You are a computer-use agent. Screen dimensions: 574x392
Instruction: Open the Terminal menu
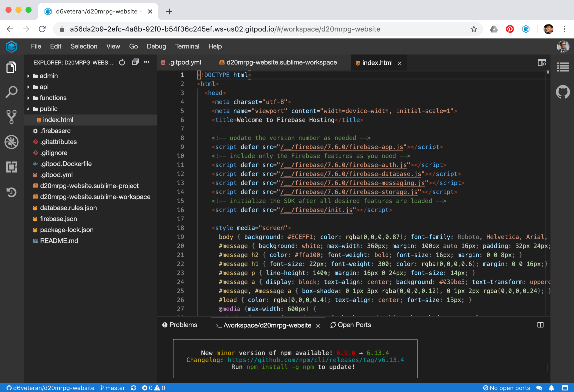pos(187,46)
